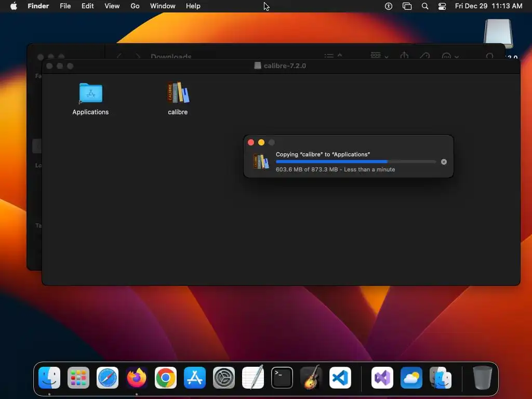The height and width of the screenshot is (399, 532).
Task: Launch Visual Studio Code from the Dock
Action: tap(340, 378)
